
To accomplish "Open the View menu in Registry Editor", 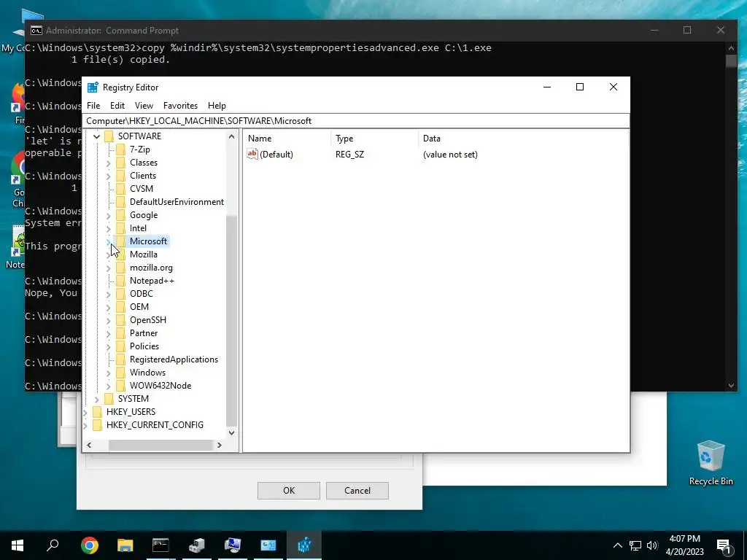I will tap(144, 106).
